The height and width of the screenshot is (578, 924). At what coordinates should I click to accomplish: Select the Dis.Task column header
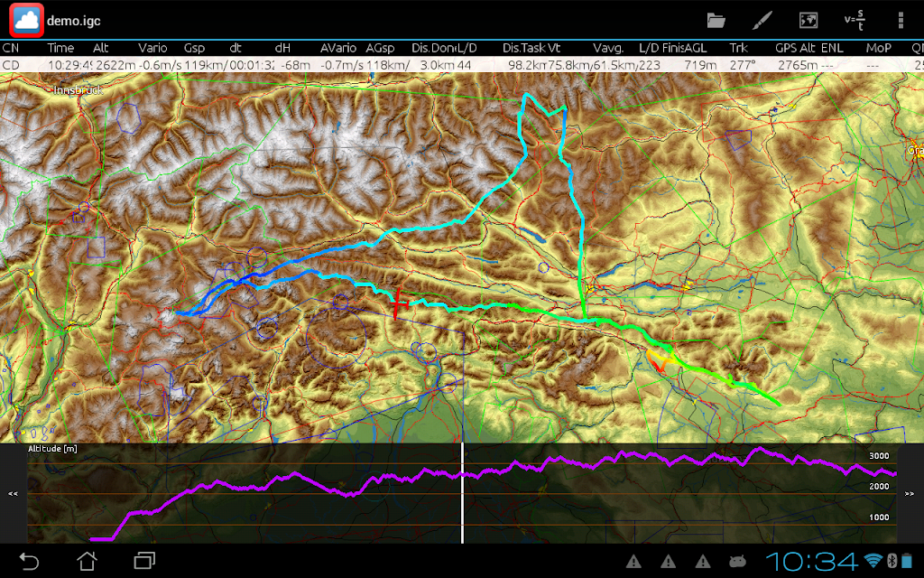(524, 48)
